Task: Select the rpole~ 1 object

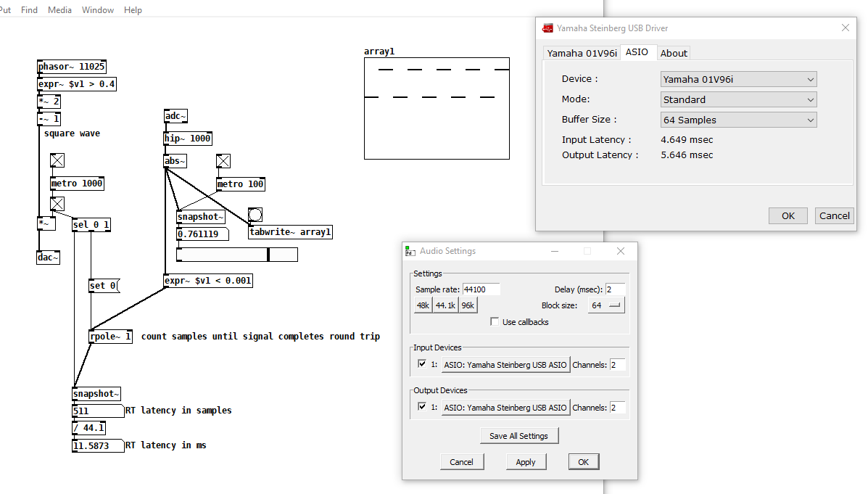Action: point(111,336)
